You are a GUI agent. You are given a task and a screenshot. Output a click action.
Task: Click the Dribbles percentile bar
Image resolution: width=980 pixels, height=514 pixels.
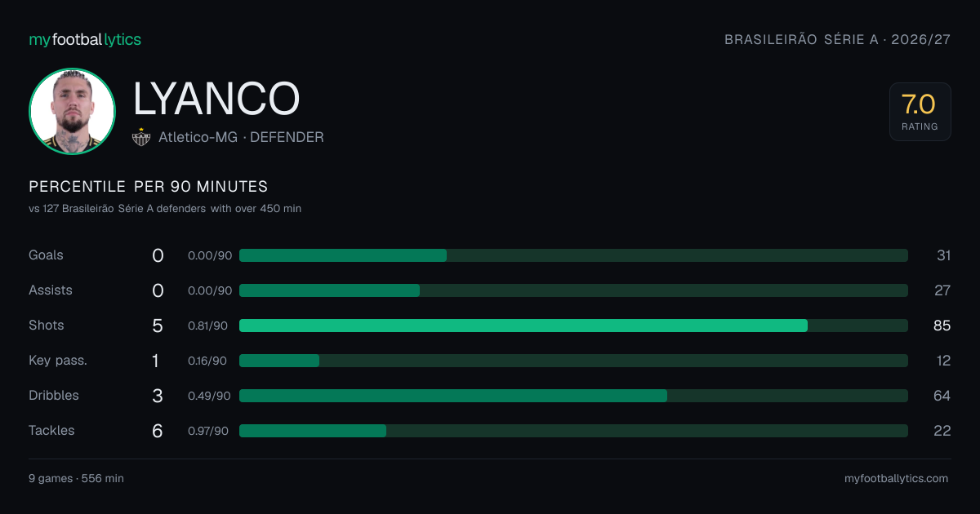pyautogui.click(x=573, y=396)
